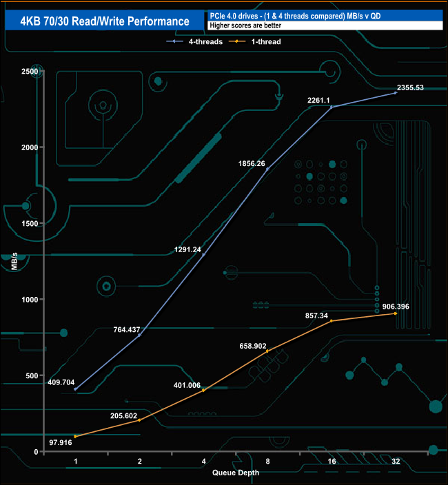Click the 4-threads legend entry
The width and height of the screenshot is (448, 485).
point(194,41)
